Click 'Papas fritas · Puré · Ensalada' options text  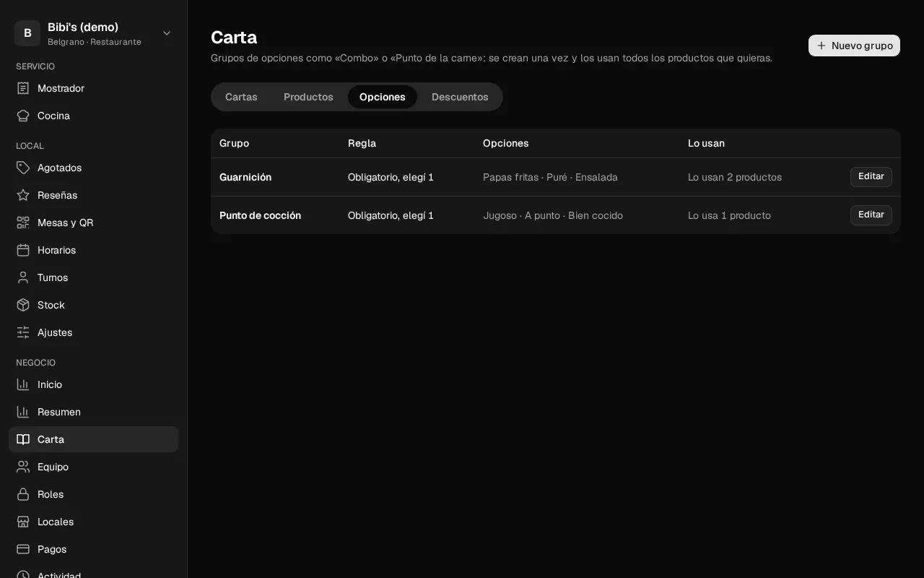(550, 177)
